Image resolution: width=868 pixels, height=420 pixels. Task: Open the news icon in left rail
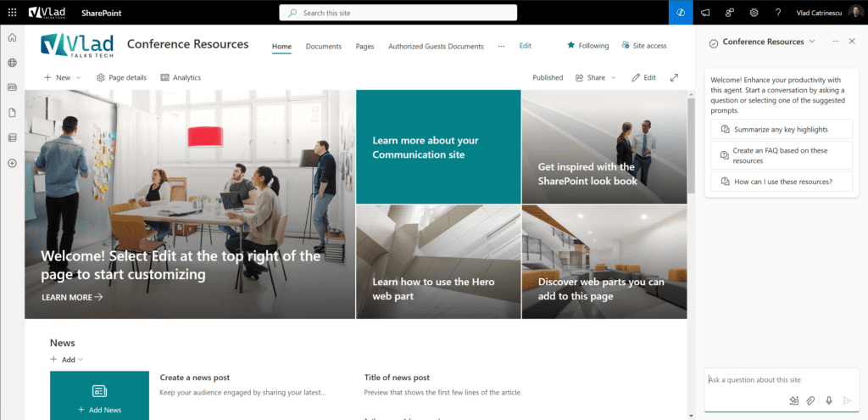12,87
